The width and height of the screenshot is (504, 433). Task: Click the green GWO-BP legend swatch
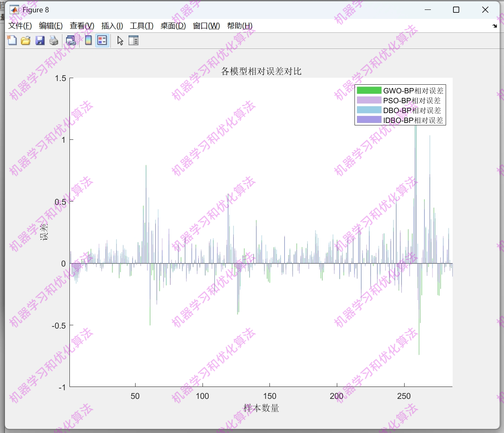tap(369, 90)
